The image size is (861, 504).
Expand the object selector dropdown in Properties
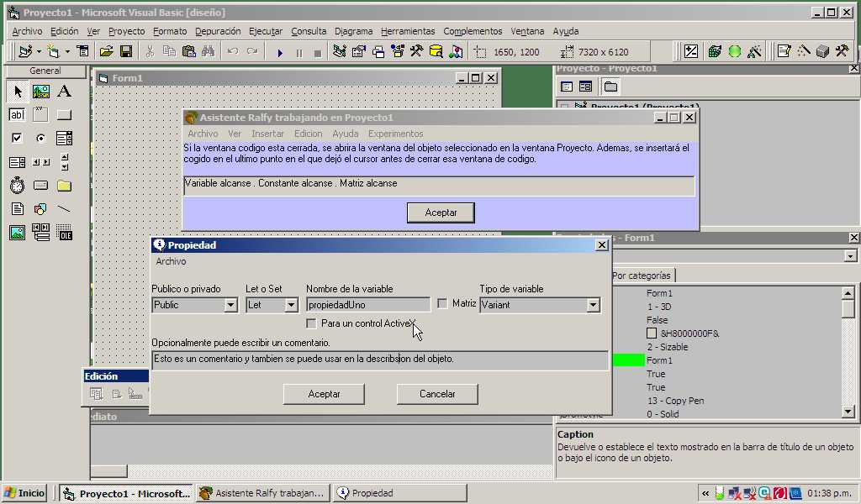pyautogui.click(x=850, y=256)
